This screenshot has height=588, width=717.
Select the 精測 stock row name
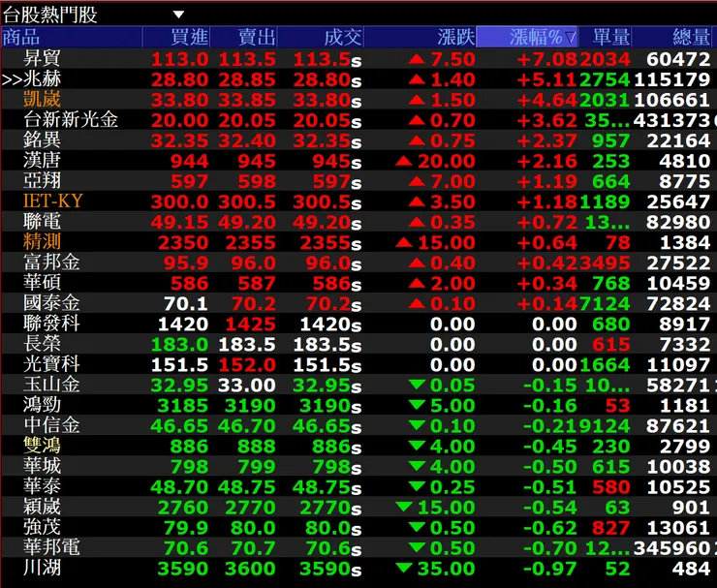(x=42, y=242)
